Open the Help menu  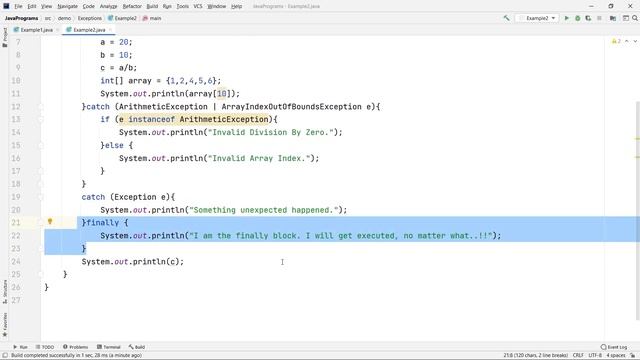[x=237, y=6]
